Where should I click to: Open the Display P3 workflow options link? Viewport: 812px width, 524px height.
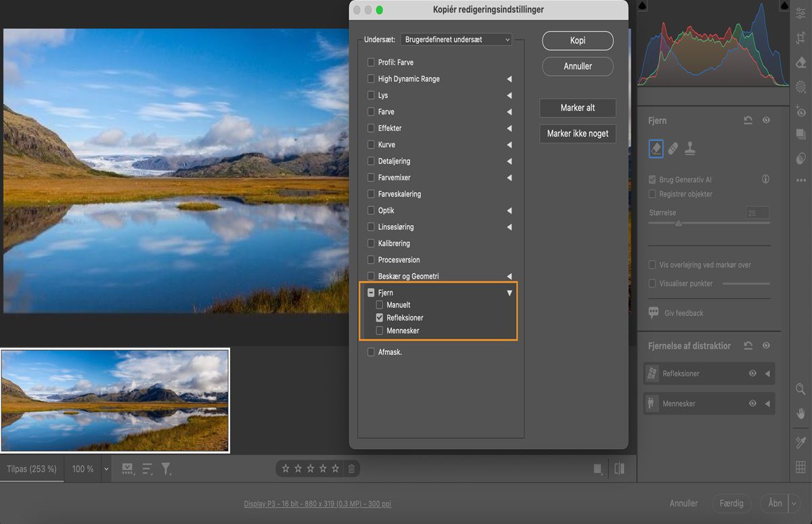pos(317,504)
